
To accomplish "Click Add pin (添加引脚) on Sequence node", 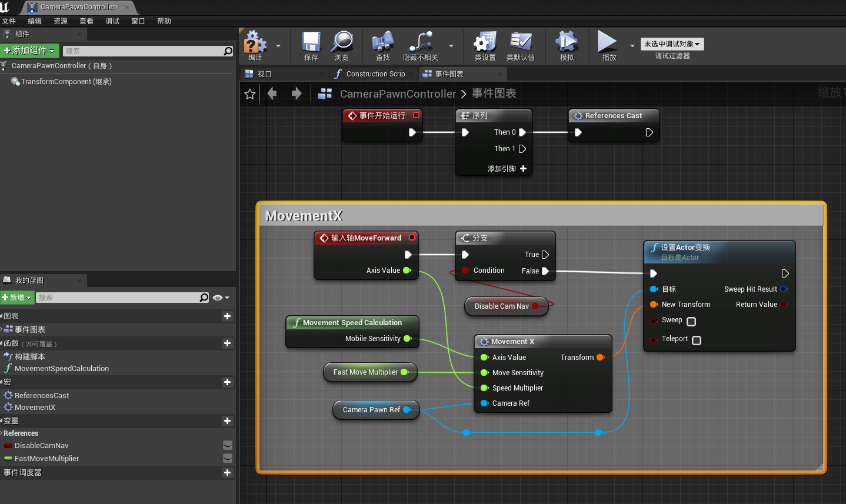I will (x=507, y=169).
